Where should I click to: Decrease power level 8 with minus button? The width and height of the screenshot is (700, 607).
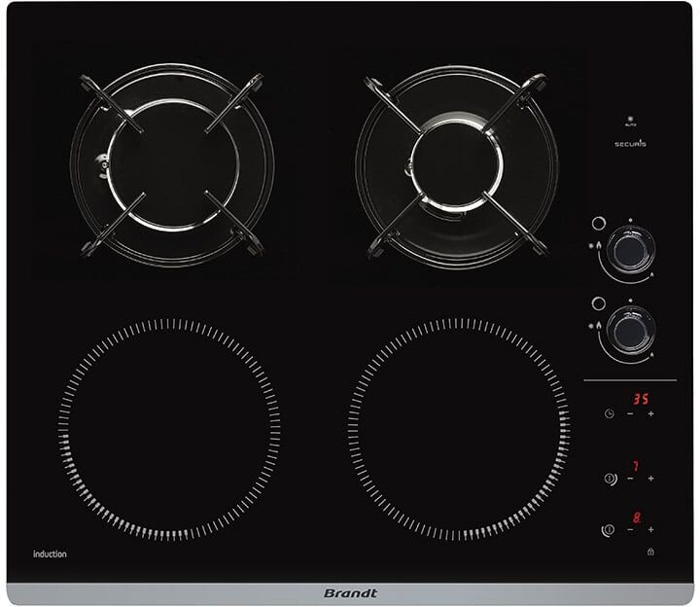coord(630,529)
